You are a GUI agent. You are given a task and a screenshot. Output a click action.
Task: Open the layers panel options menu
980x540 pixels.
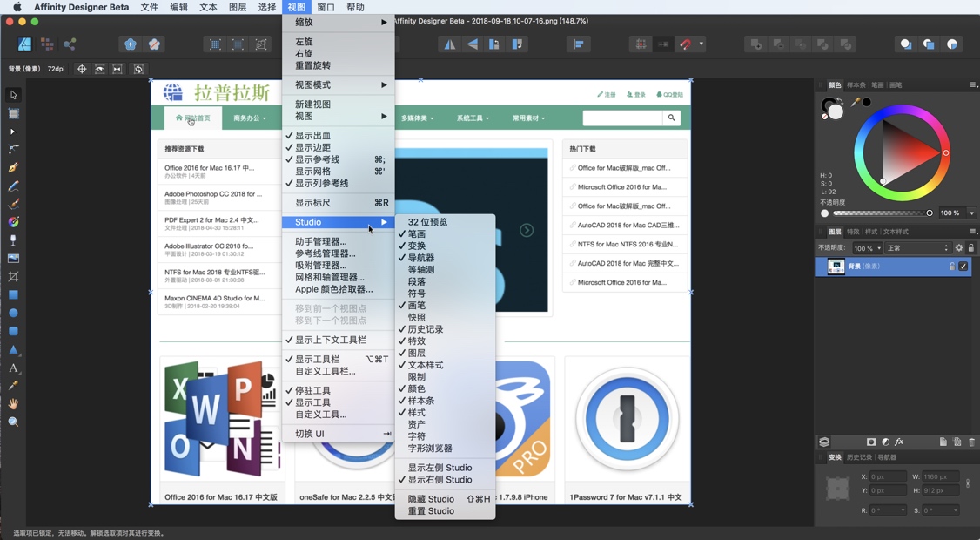tap(972, 232)
